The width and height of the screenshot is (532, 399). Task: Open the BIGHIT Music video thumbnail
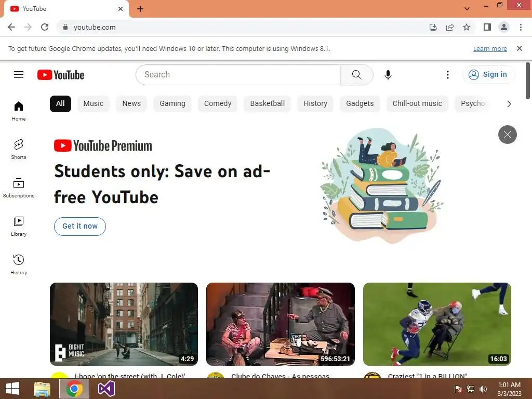point(124,324)
